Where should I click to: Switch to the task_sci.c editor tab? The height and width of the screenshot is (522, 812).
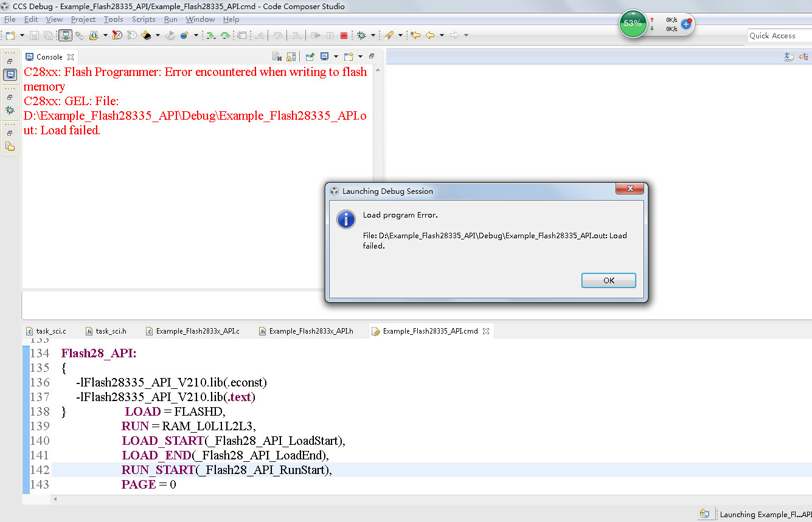pos(46,331)
